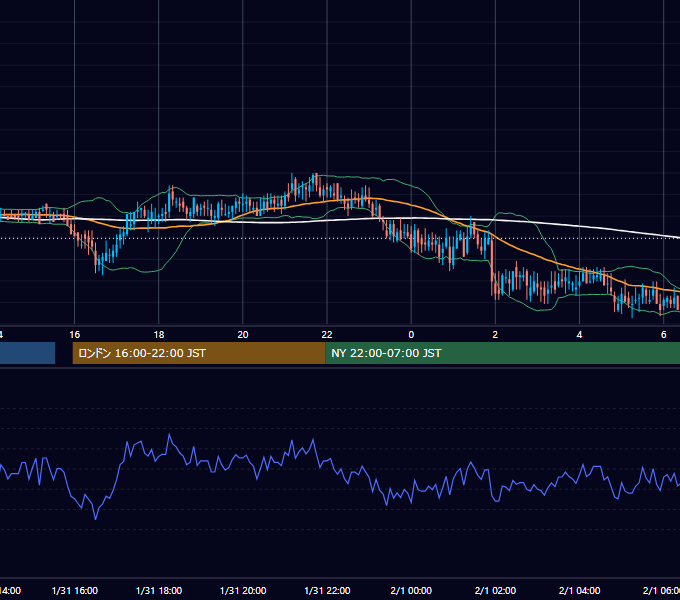The width and height of the screenshot is (680, 600).
Task: Click the hour label 6 on chart axis
Action: 664,335
